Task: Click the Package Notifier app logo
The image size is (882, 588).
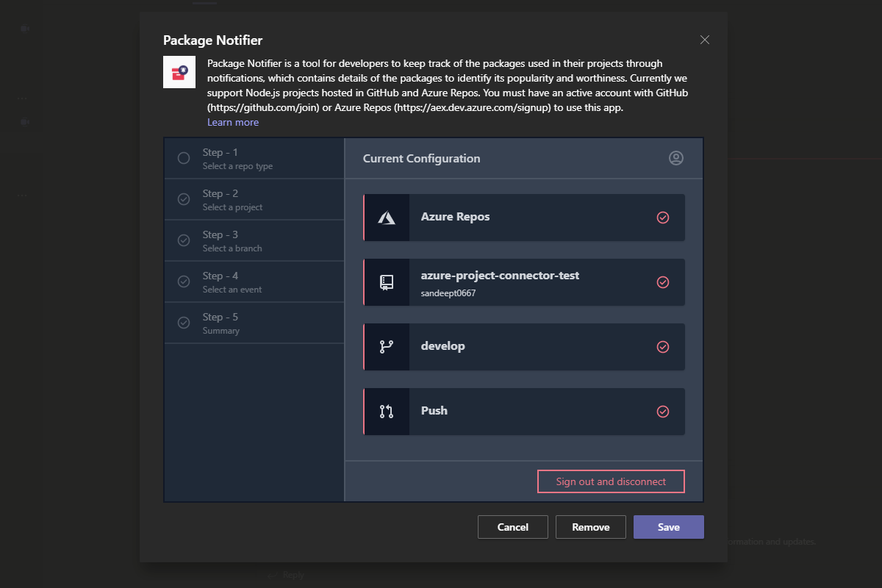Action: [179, 72]
